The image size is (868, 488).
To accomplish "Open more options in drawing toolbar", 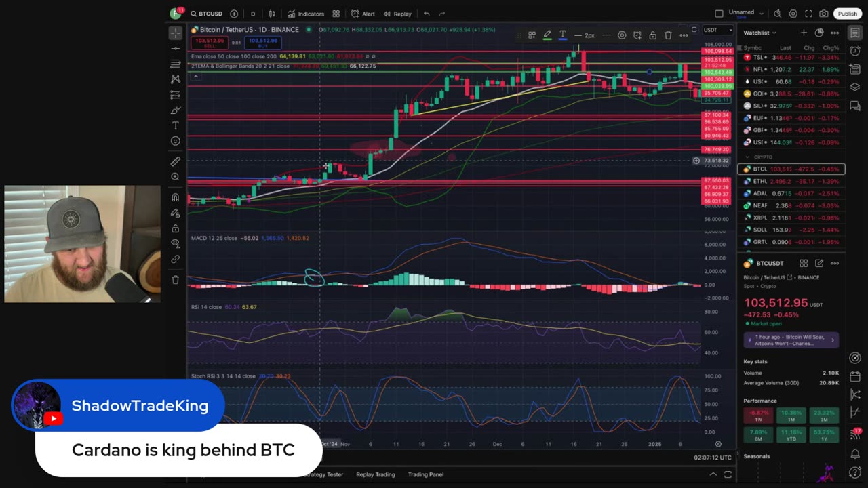I will [x=684, y=35].
